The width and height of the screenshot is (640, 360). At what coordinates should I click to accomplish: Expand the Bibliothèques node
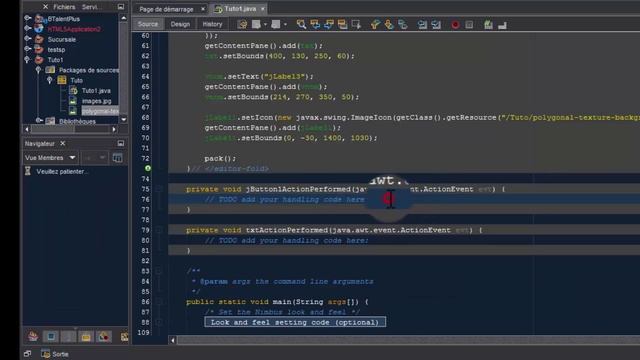pyautogui.click(x=39, y=121)
